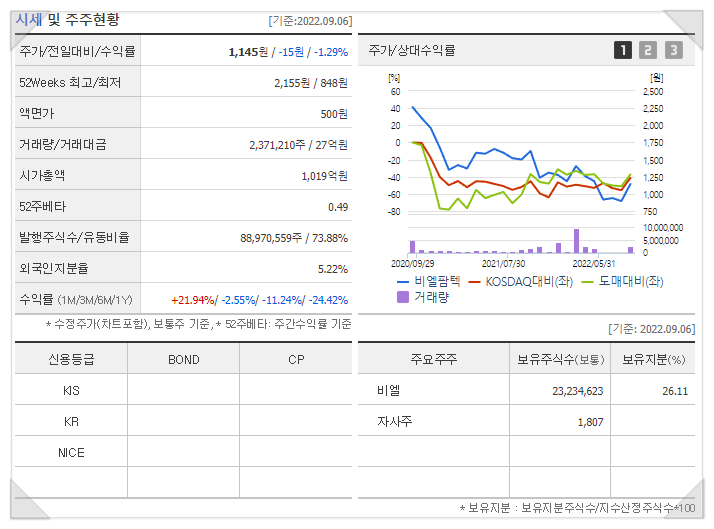Click major shareholder 비엘
The image size is (714, 529).
[388, 391]
